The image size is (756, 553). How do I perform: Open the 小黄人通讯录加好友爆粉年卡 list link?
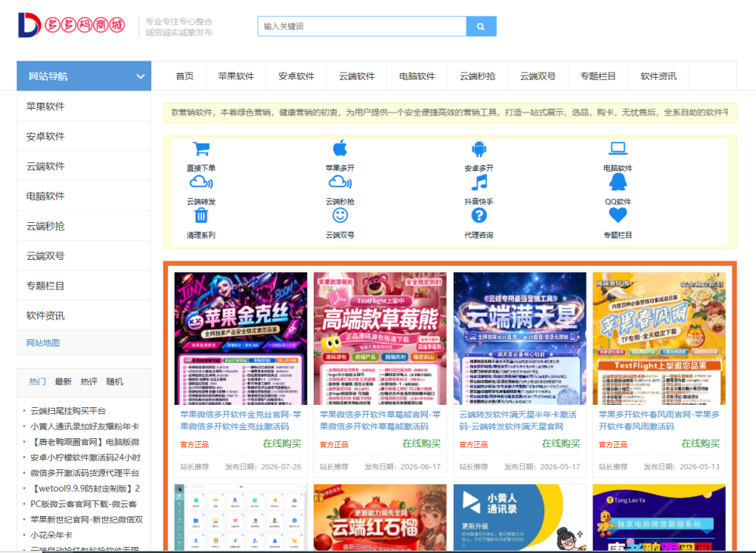pos(85,426)
